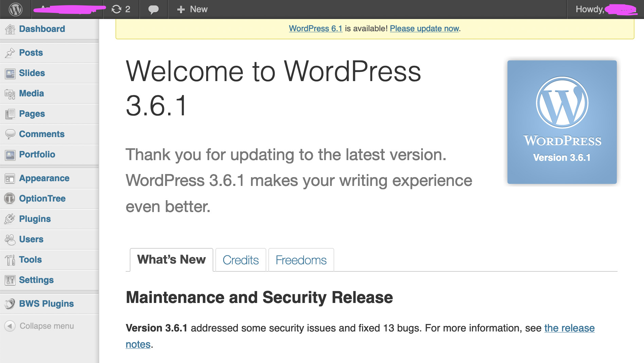Screen dimensions: 644x363
Task: Open the Posts menu
Action: click(31, 53)
